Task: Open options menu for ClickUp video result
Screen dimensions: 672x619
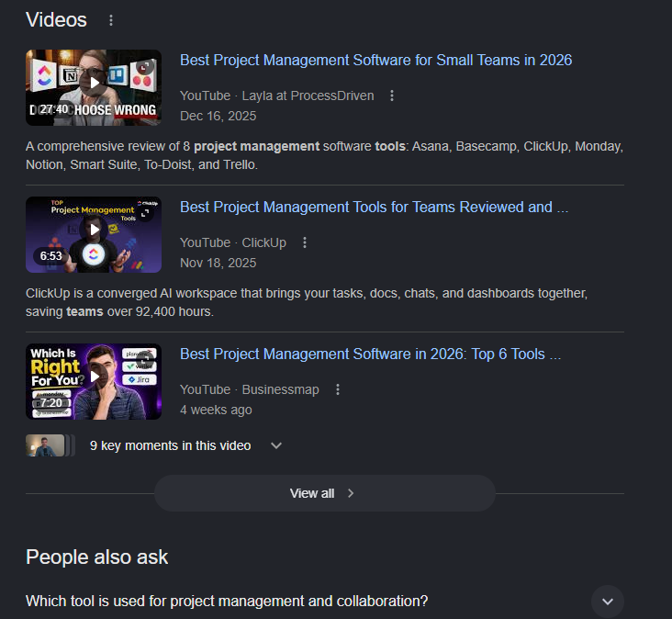Action: pyautogui.click(x=305, y=242)
